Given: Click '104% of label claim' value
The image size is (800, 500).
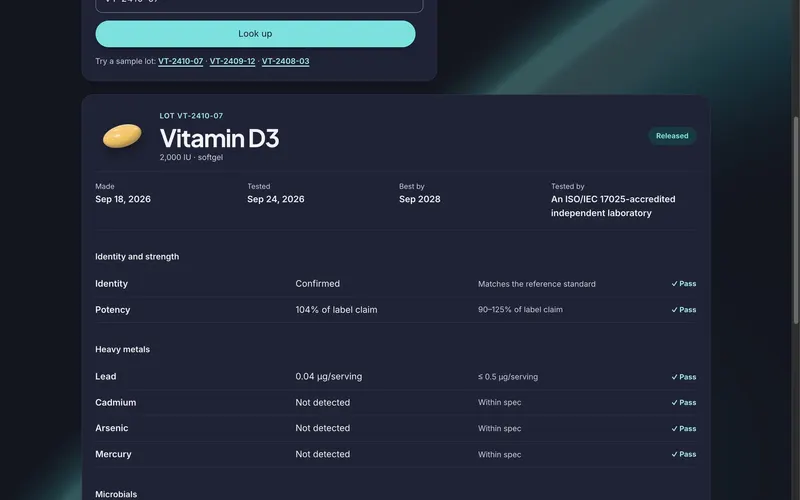Looking at the screenshot, I should pos(336,310).
